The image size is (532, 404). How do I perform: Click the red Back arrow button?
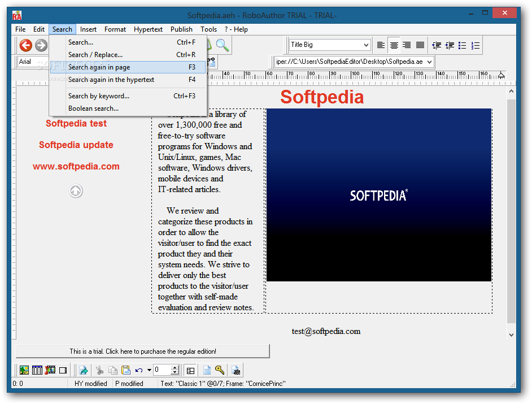(x=26, y=45)
